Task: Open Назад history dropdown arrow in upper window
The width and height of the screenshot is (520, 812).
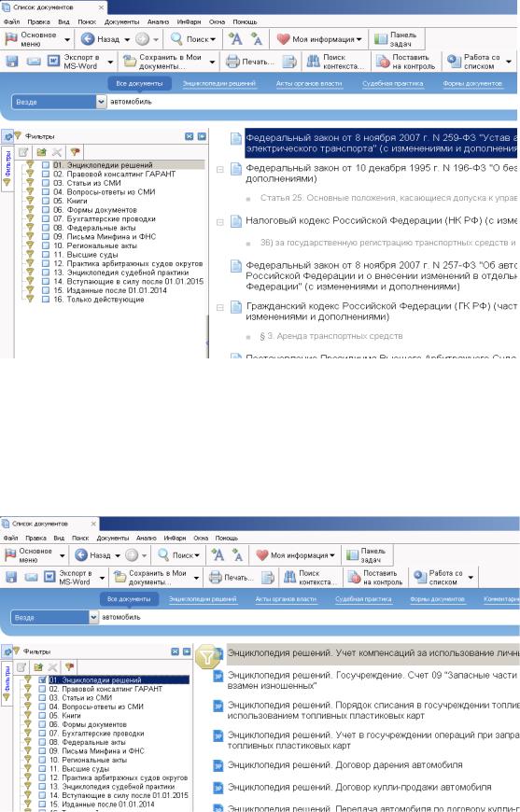Action: 127,39
